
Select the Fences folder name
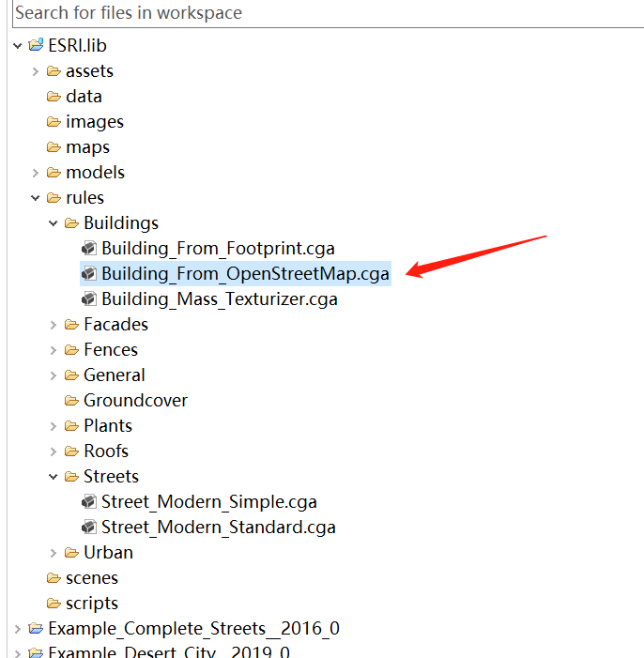point(111,349)
